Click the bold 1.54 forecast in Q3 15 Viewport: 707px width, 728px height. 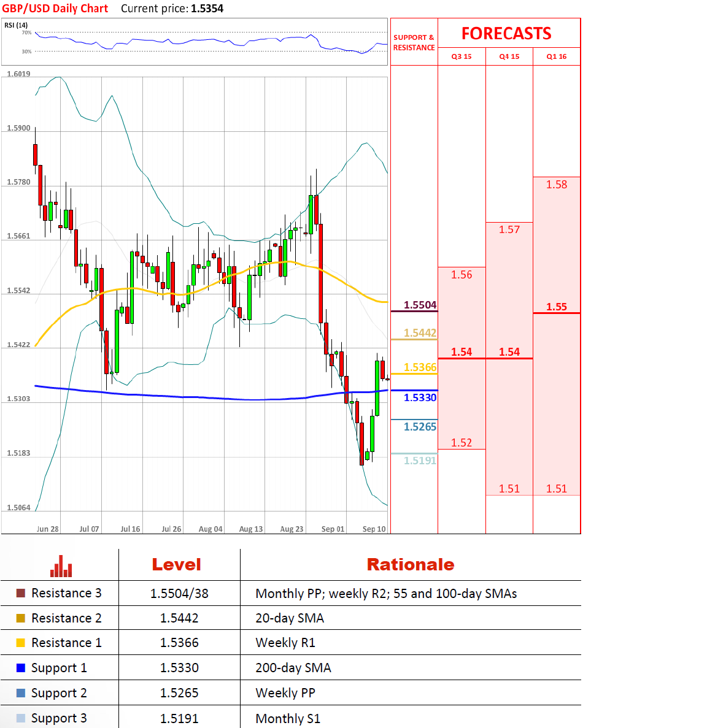pyautogui.click(x=462, y=352)
